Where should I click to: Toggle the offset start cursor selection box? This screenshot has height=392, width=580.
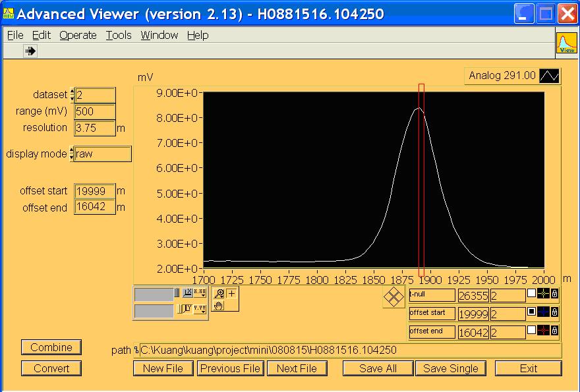(531, 312)
